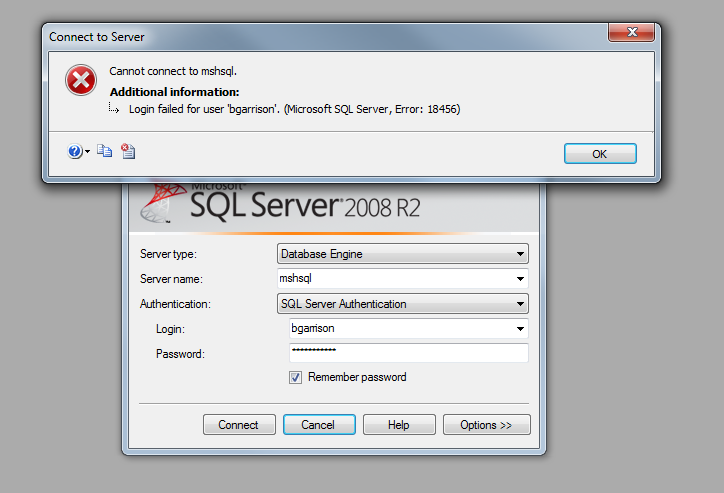Click the blue help question mark icon
This screenshot has width=724, height=493.
[x=75, y=151]
